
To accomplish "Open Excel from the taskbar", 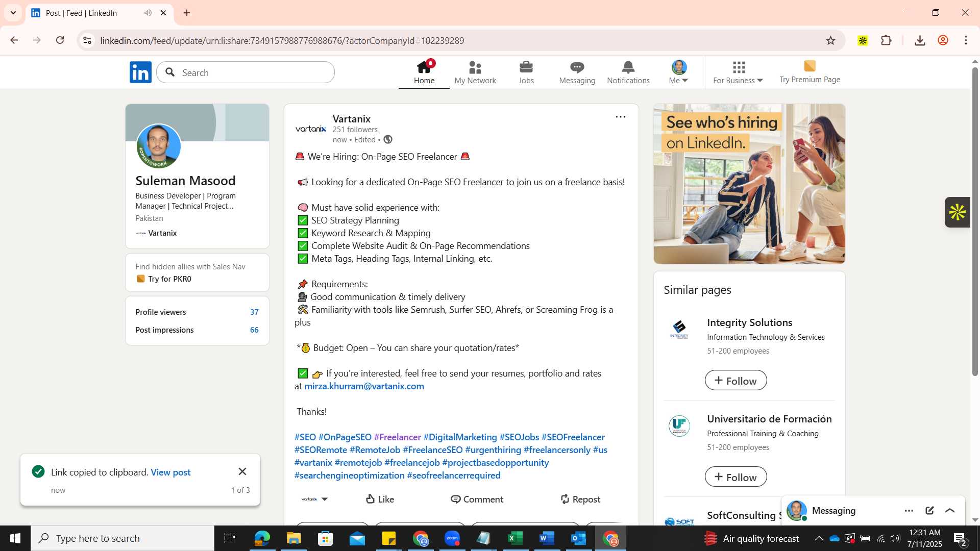I will coord(515,538).
